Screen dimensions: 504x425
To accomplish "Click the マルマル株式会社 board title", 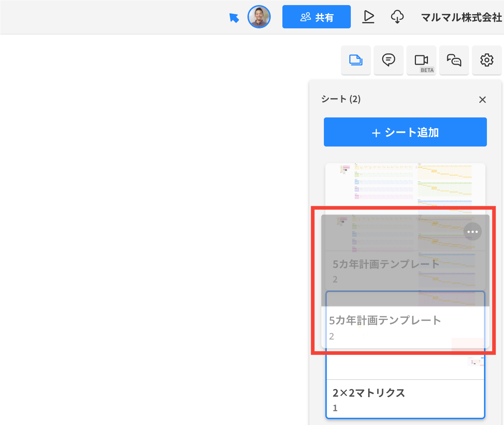I will [461, 17].
